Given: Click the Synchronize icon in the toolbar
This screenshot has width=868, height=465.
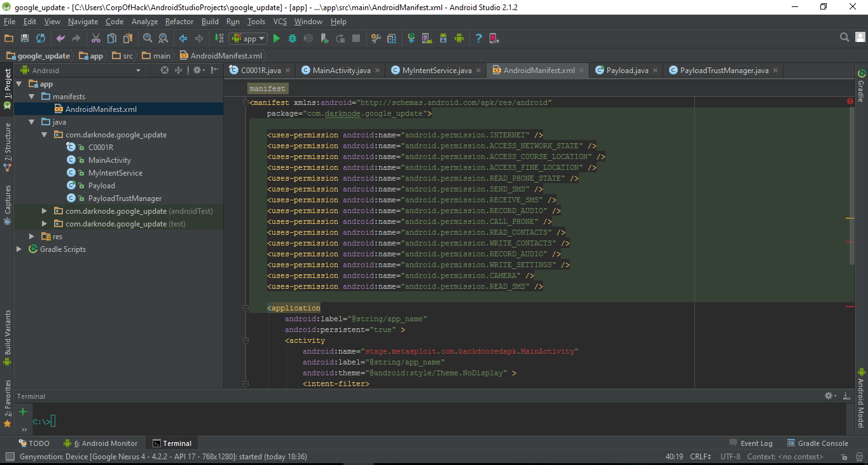Looking at the screenshot, I should [41, 39].
